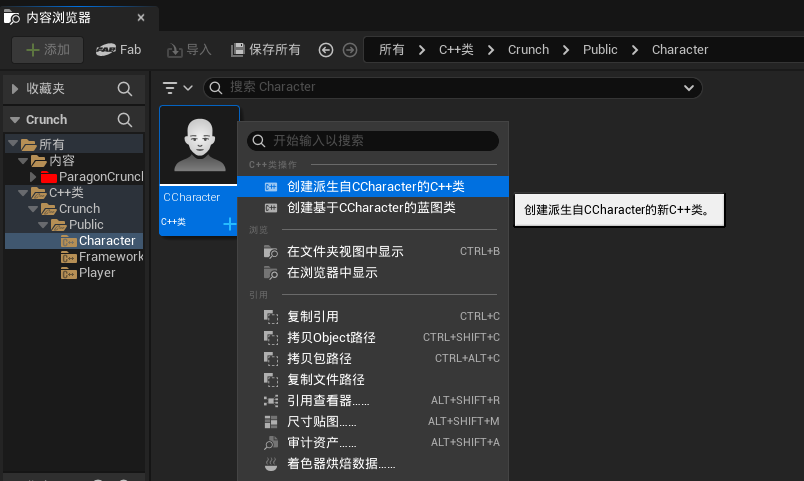Collapse the Crunch sources section
This screenshot has width=804, height=481.
pyautogui.click(x=15, y=119)
